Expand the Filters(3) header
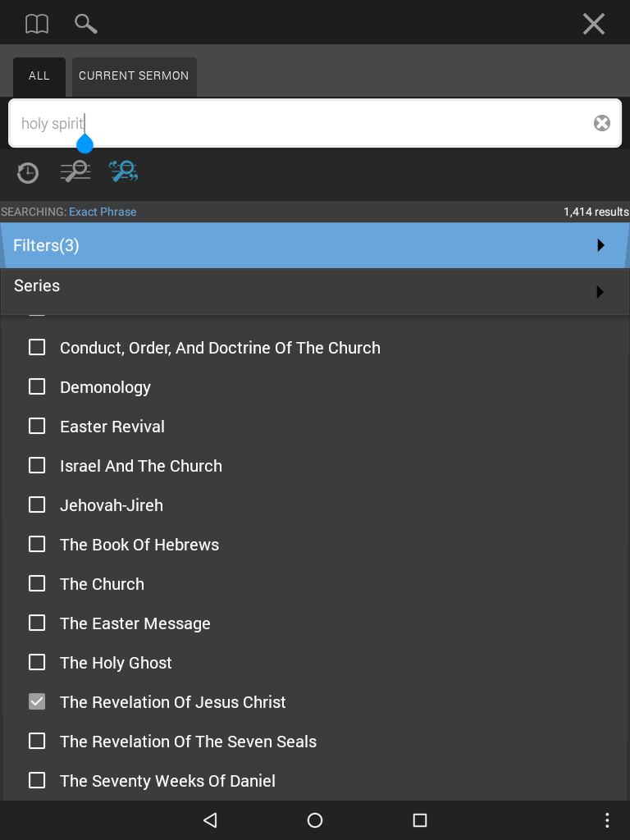 tap(315, 245)
